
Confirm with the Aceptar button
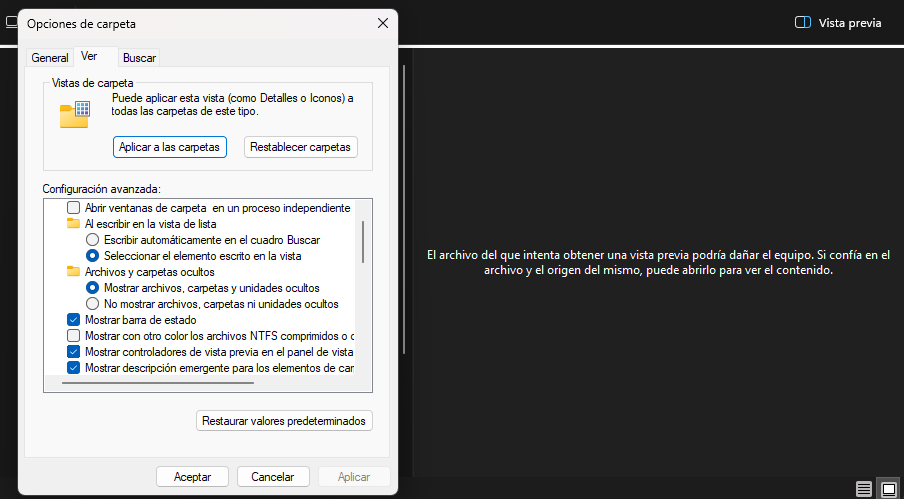tap(193, 477)
